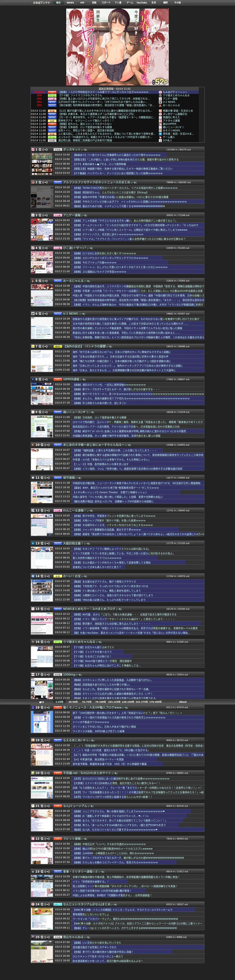The width and height of the screenshot is (235, 980).
Task: Click VIP badge beside ラビット速報
Action: (x=57, y=838)
